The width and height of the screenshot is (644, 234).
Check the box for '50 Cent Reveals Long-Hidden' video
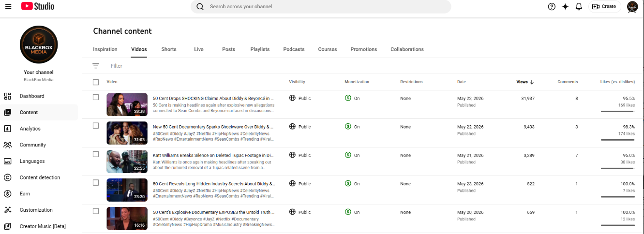(x=96, y=183)
